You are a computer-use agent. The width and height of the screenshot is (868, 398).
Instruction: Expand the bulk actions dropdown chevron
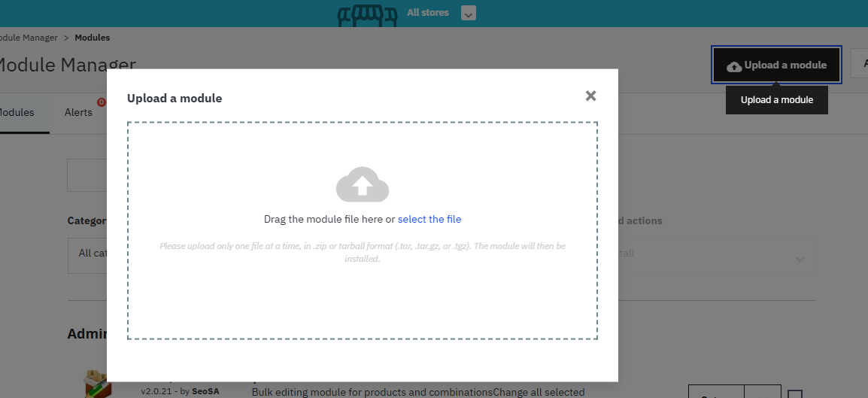coord(798,259)
